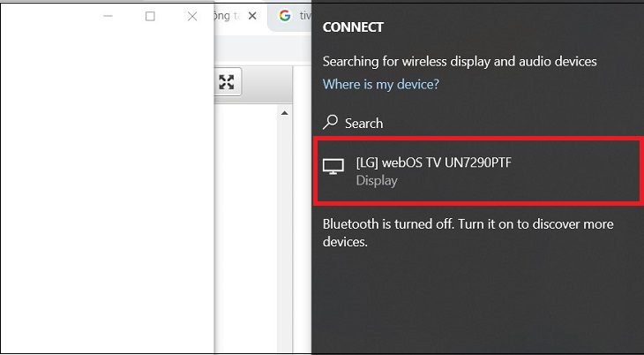Click the Google favicon on the browser tab

pyautogui.click(x=285, y=16)
